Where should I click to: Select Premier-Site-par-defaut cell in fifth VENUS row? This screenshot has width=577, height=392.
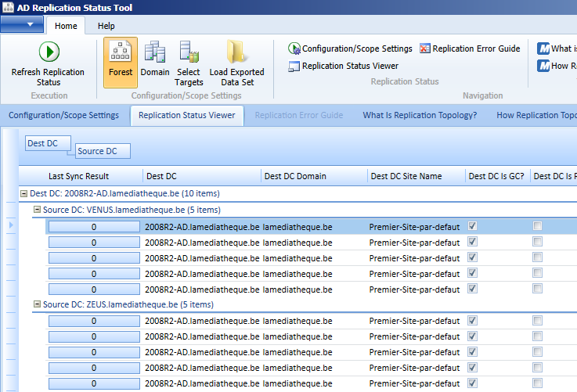417,290
